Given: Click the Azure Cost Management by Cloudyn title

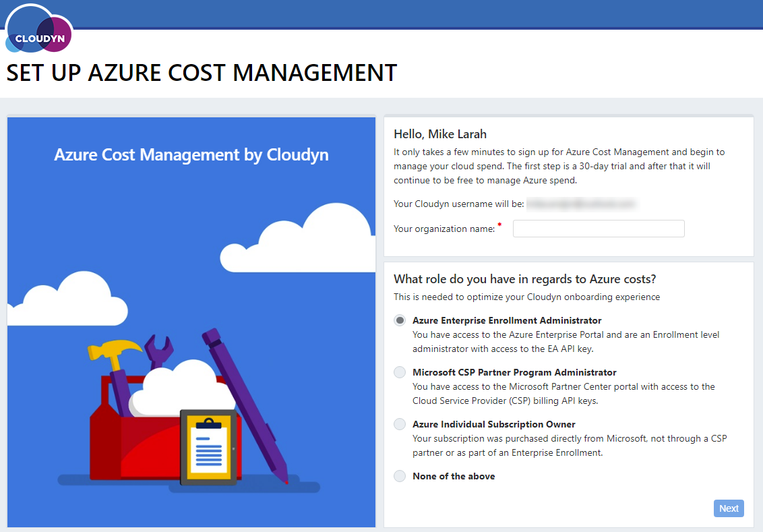Looking at the screenshot, I should [x=191, y=155].
